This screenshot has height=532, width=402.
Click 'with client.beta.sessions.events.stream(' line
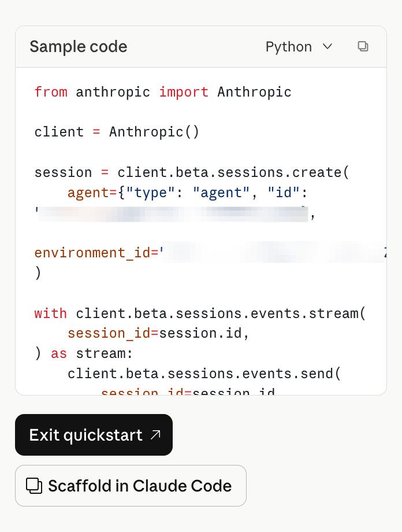[x=200, y=313]
